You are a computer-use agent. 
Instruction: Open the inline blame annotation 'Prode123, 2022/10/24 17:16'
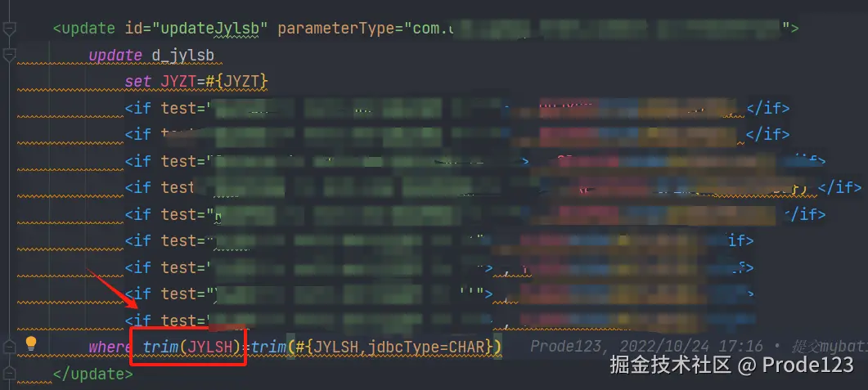point(646,347)
